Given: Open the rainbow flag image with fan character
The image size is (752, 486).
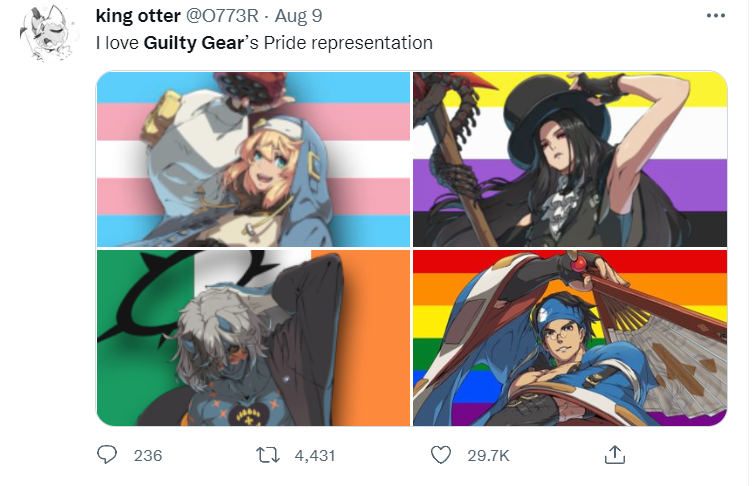Looking at the screenshot, I should coord(570,338).
